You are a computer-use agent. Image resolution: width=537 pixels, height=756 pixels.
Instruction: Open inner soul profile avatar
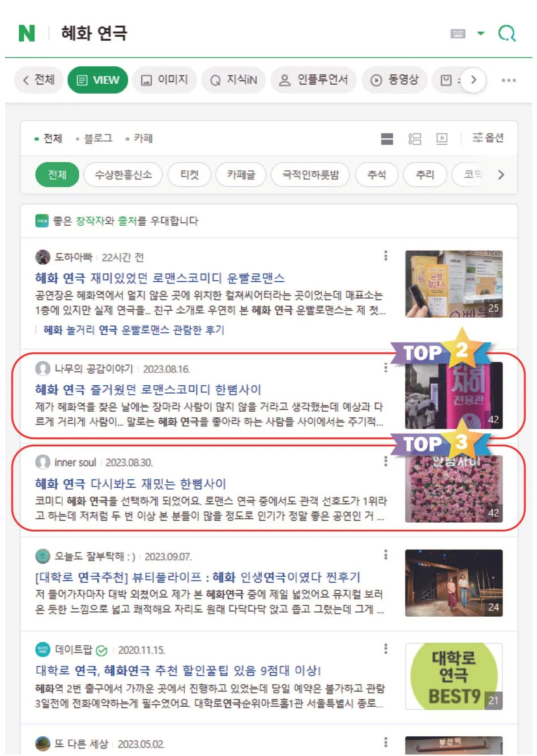click(x=43, y=462)
